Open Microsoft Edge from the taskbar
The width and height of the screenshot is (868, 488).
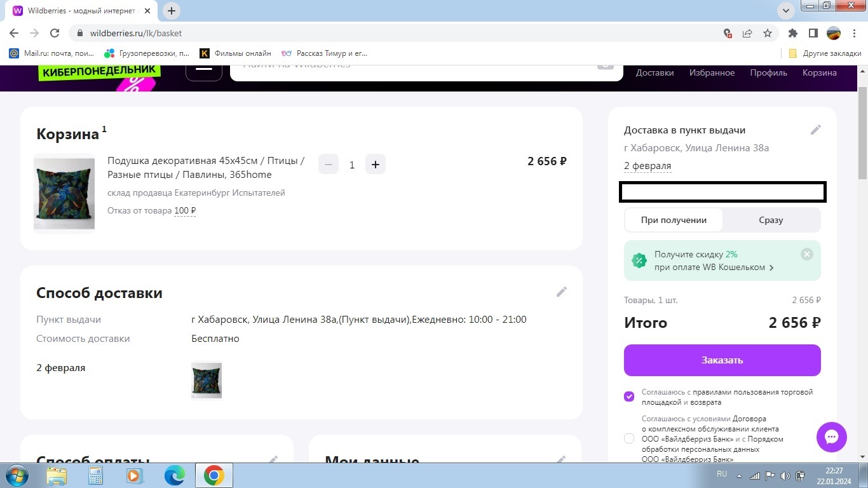[x=174, y=475]
